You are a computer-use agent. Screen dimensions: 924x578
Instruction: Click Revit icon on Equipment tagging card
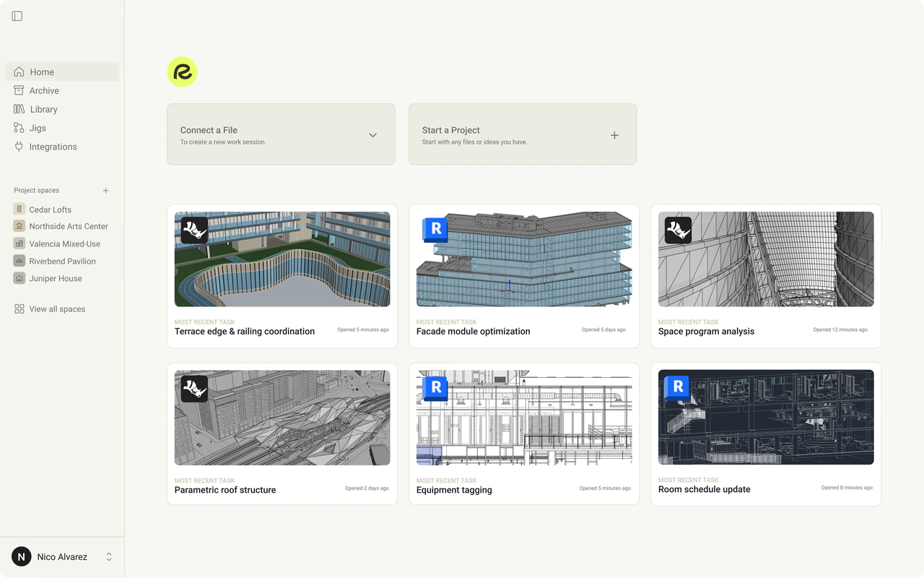point(435,388)
